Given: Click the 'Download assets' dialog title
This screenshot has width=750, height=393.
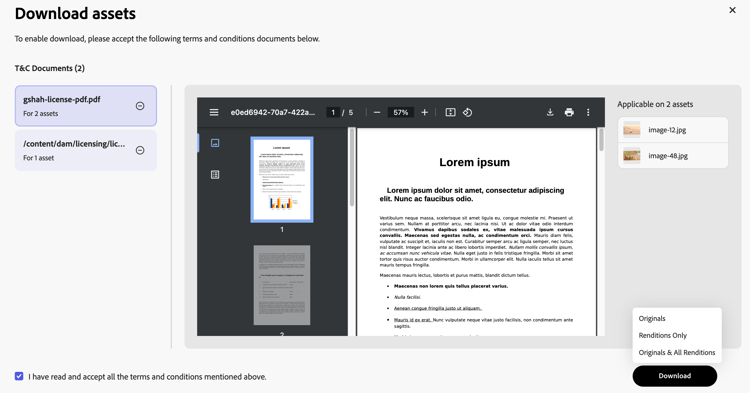Looking at the screenshot, I should pyautogui.click(x=75, y=13).
